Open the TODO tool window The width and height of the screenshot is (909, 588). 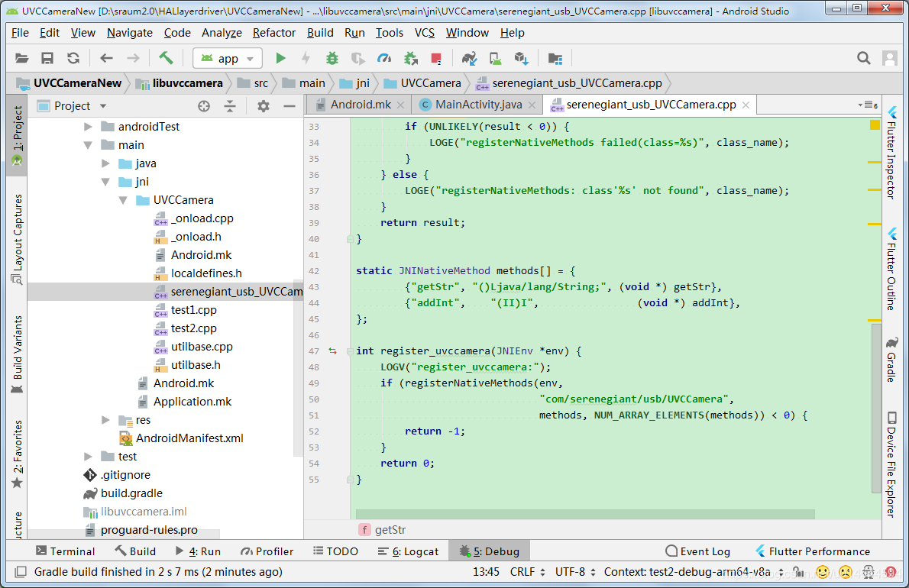[x=335, y=551]
